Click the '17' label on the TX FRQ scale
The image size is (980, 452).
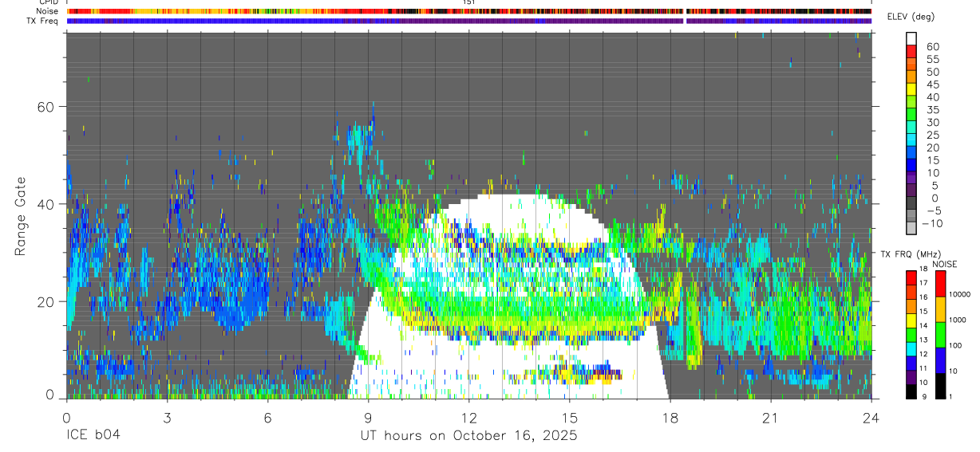[923, 284]
